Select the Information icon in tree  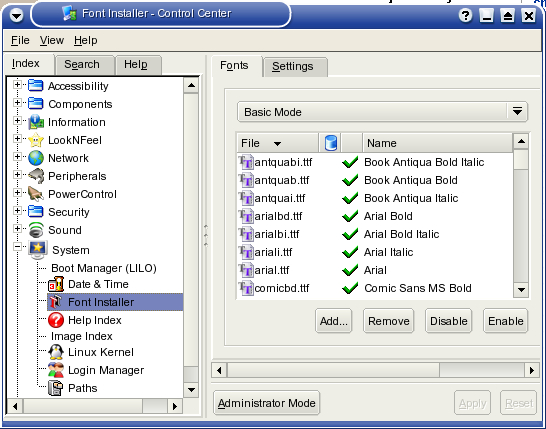[x=36, y=122]
